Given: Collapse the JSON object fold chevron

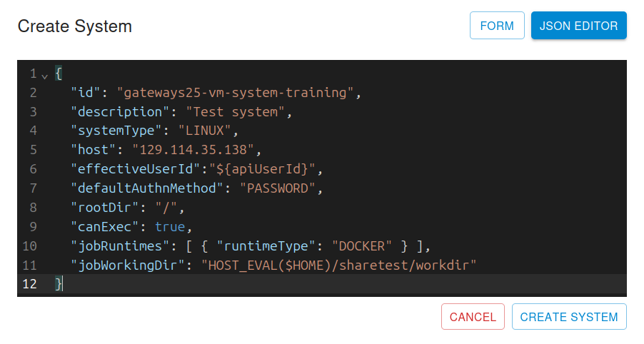Looking at the screenshot, I should [x=45, y=75].
